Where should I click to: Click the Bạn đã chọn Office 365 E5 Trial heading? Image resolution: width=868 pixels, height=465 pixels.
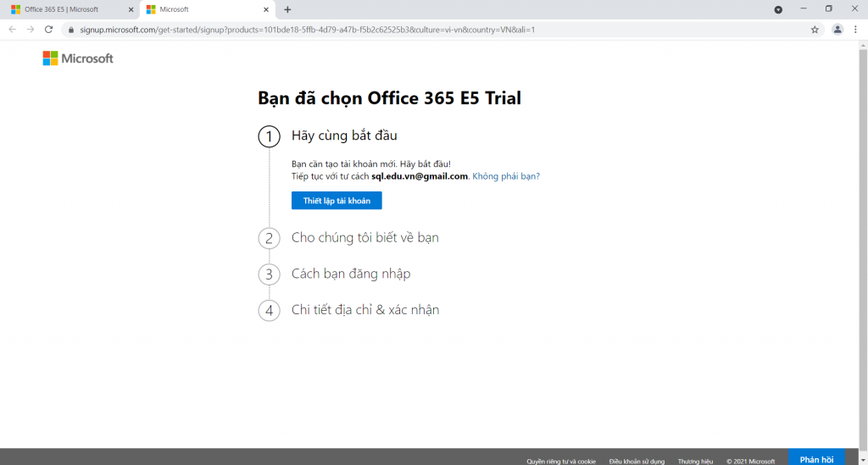point(389,98)
